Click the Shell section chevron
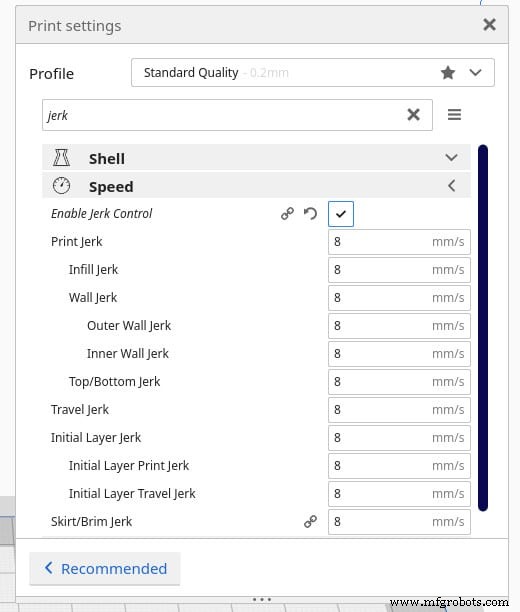520x612 pixels. coord(451,158)
